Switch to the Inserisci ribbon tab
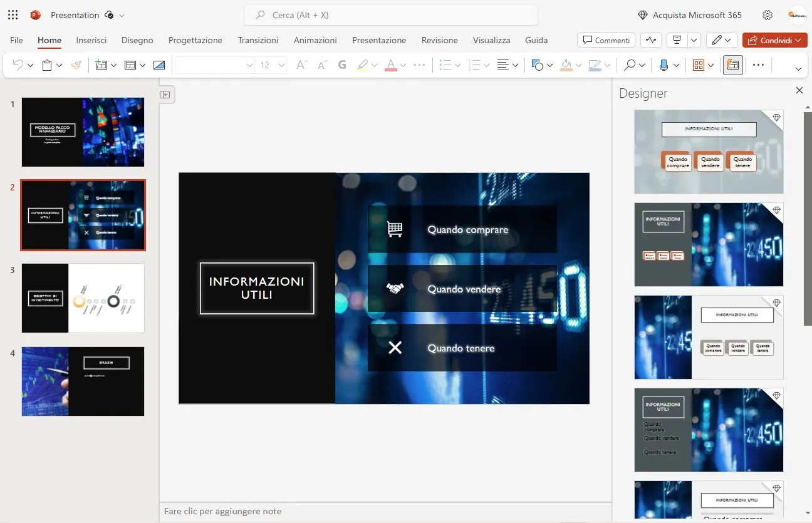This screenshot has width=812, height=523. pos(91,40)
